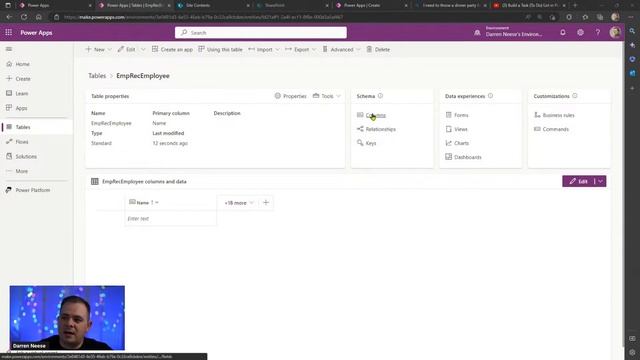Click Create an app

click(x=172, y=49)
